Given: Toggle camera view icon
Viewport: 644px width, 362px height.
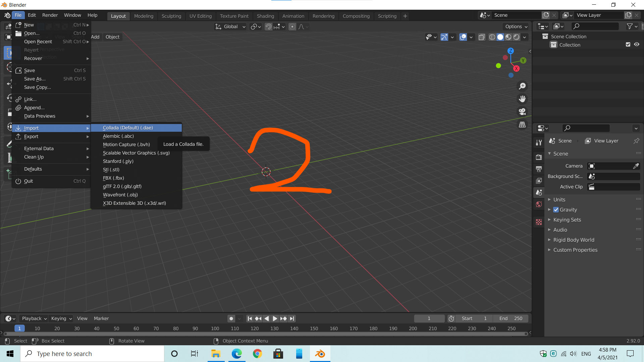Looking at the screenshot, I should point(522,112).
